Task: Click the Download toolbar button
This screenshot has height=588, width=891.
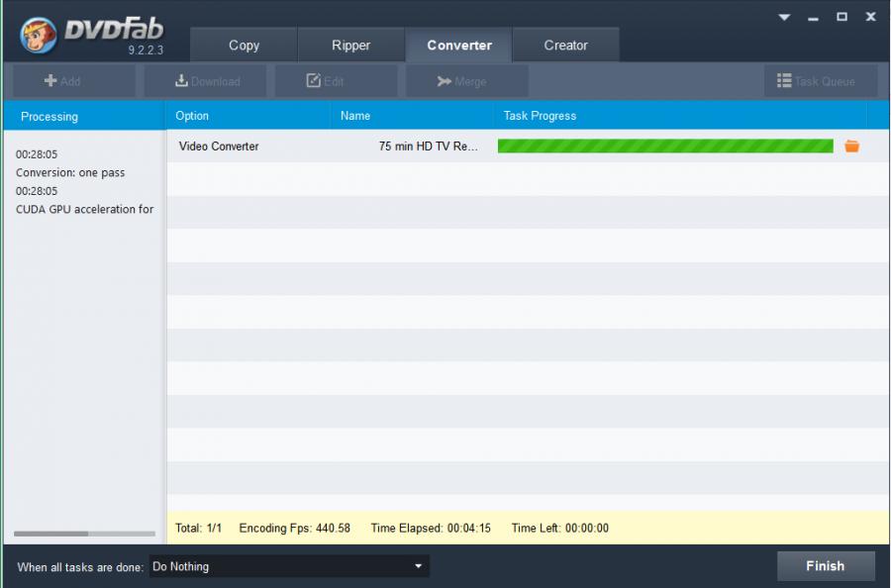Action: click(x=205, y=81)
